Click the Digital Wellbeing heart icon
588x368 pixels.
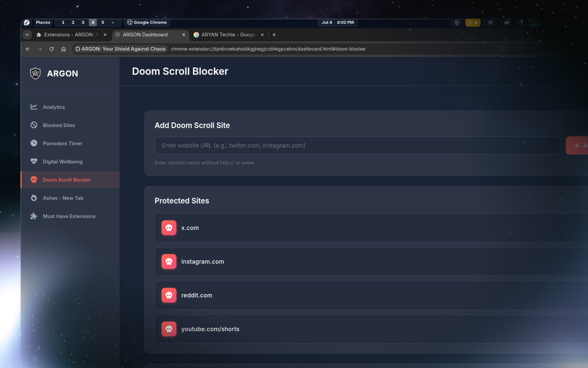click(34, 161)
